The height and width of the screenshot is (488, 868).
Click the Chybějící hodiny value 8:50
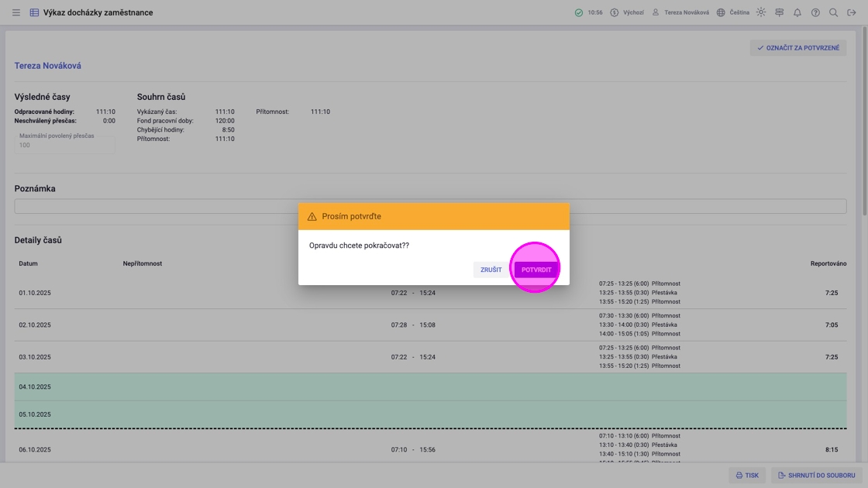[228, 129]
